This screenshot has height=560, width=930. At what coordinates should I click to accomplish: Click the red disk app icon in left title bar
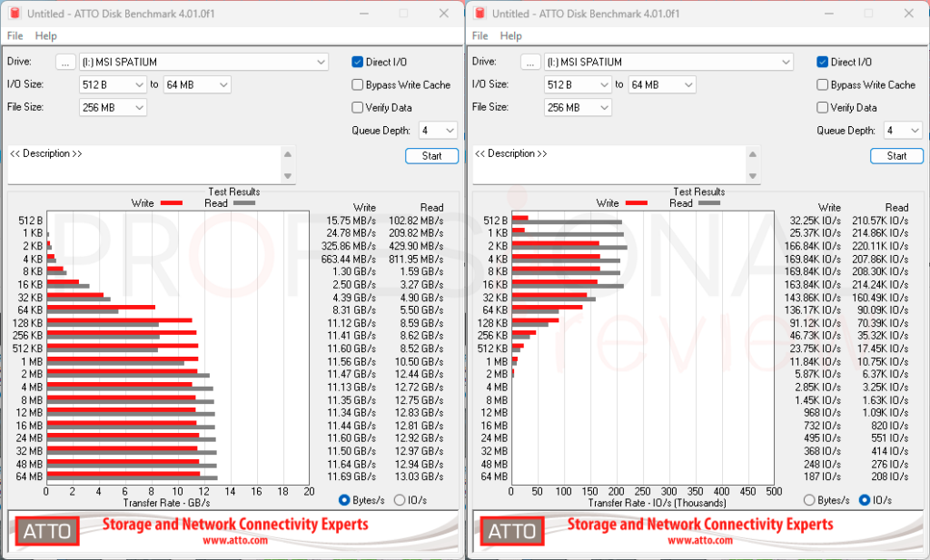(15, 13)
